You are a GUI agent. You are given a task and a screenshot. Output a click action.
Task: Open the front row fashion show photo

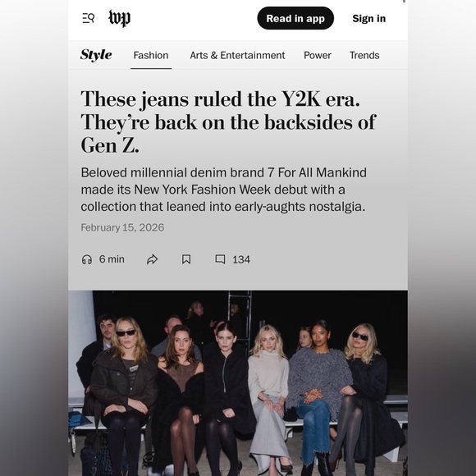click(x=238, y=383)
